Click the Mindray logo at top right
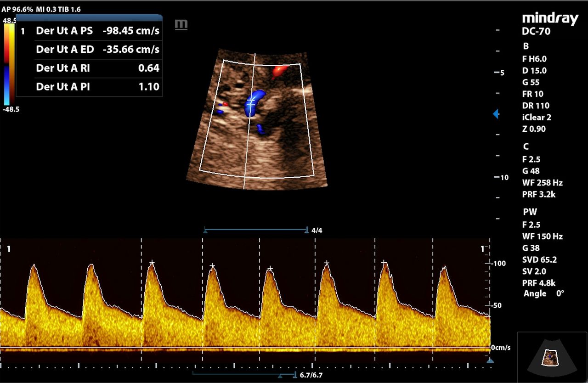This screenshot has width=588, height=383. click(x=550, y=19)
